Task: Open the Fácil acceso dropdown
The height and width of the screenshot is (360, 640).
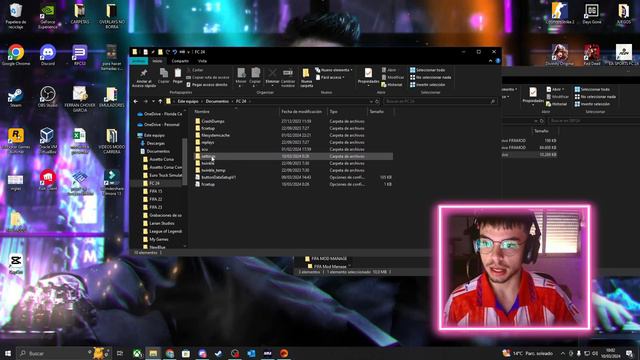Action: [330, 77]
